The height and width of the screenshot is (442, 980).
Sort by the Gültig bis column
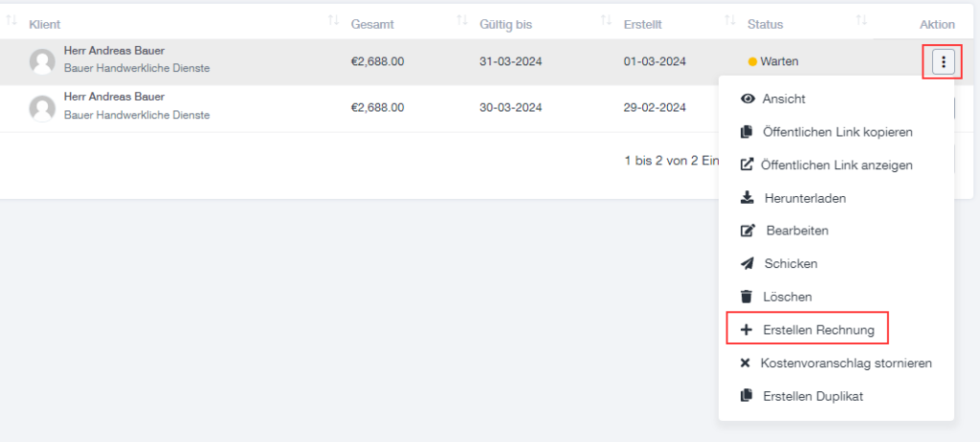505,24
